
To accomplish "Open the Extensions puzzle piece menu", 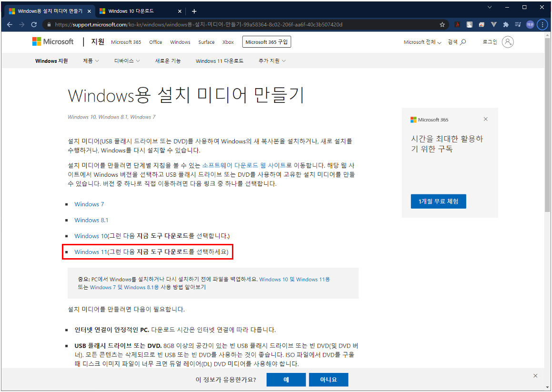I will tap(506, 25).
